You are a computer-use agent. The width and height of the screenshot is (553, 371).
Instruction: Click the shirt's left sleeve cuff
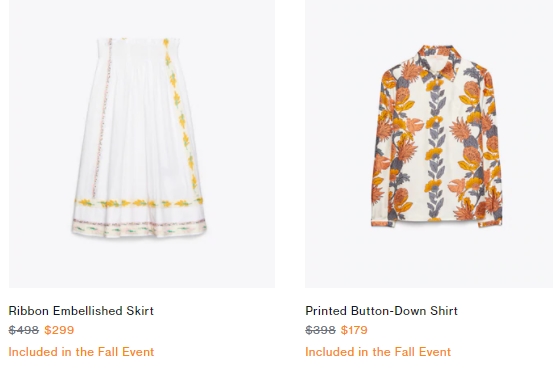click(x=383, y=223)
